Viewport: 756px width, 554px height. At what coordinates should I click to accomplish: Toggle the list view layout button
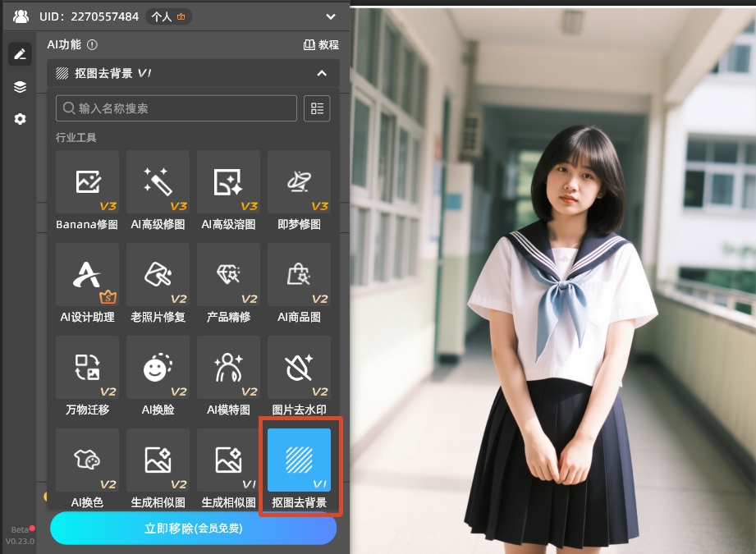[x=317, y=108]
